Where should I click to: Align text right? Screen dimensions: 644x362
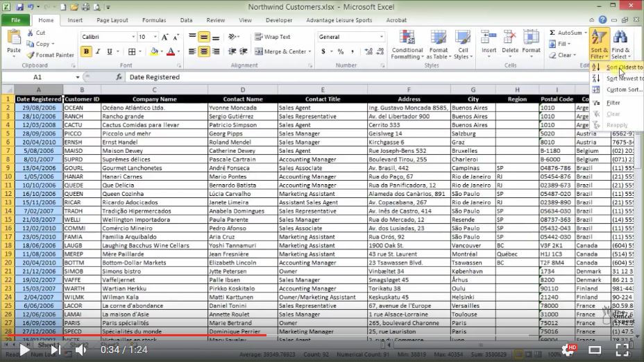(215, 51)
